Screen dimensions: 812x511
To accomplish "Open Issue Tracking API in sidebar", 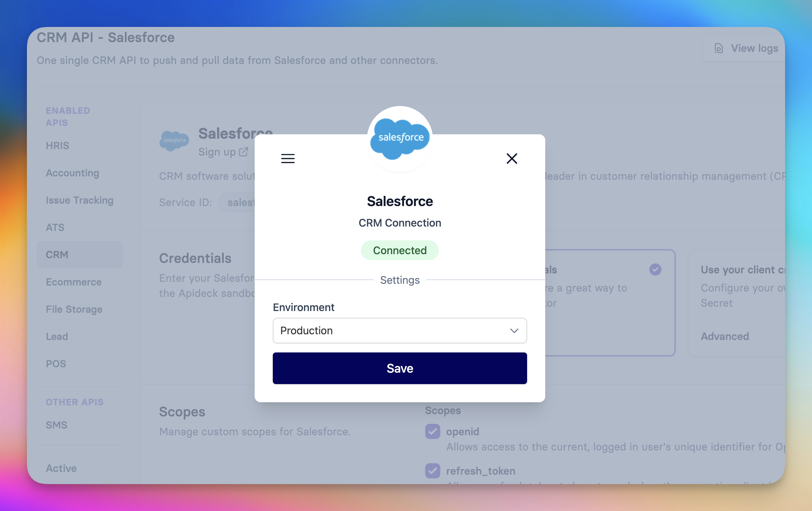I will 80,200.
